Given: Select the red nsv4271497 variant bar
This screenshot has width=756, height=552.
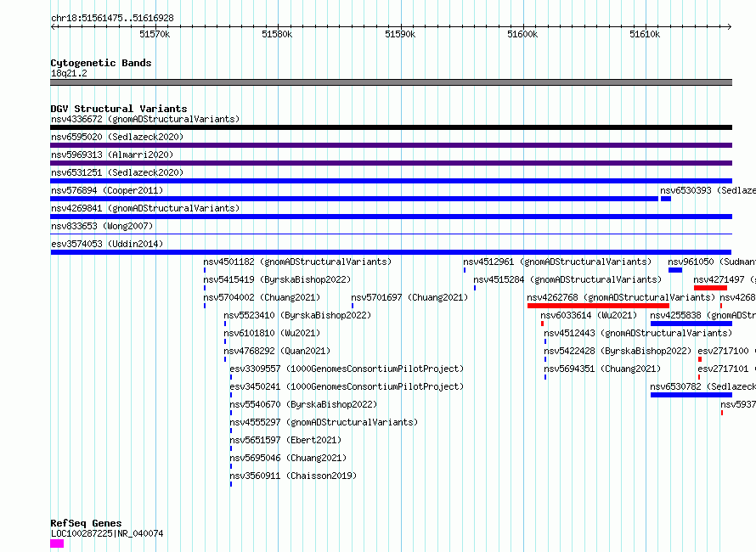Looking at the screenshot, I should pos(710,288).
